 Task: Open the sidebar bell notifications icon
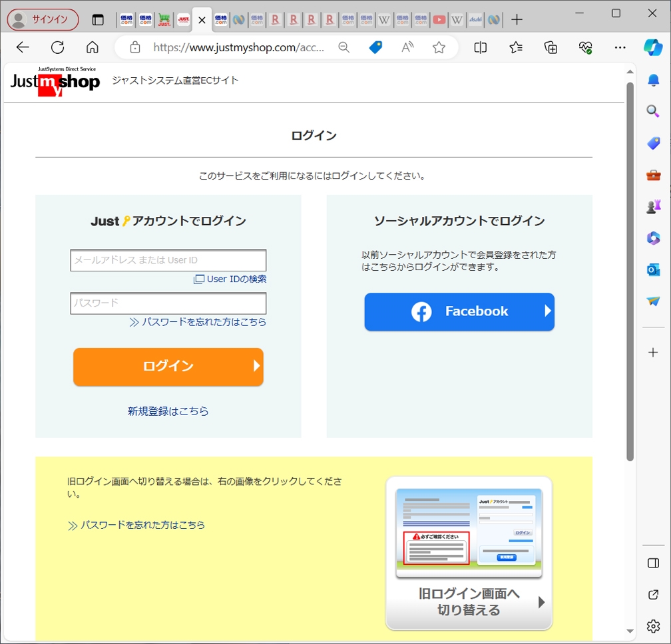[653, 80]
